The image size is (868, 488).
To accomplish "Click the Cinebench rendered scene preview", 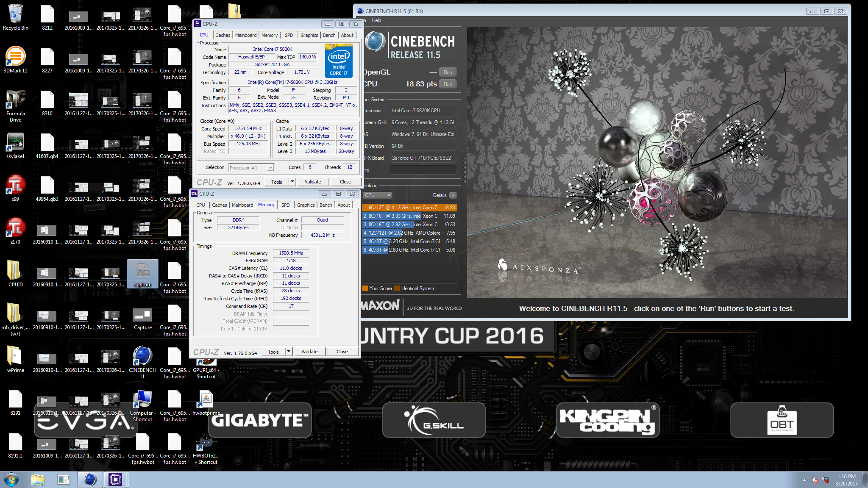I will tap(657, 163).
